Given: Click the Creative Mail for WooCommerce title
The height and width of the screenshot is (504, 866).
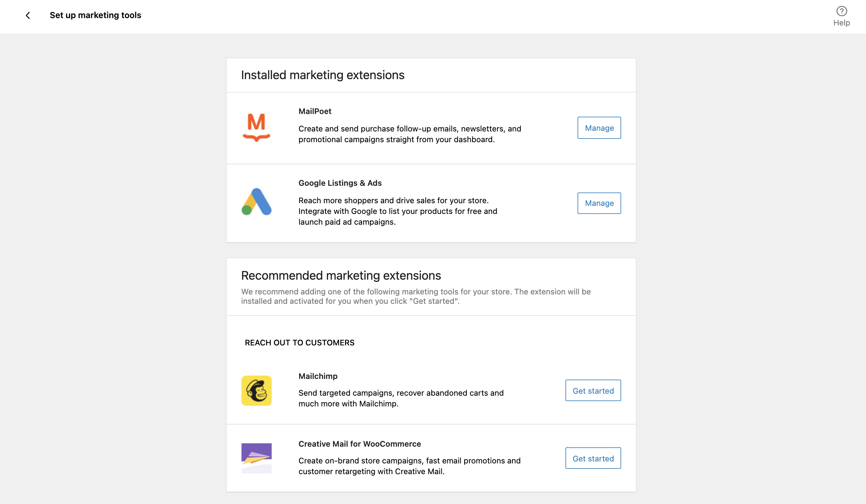Looking at the screenshot, I should pos(360,444).
